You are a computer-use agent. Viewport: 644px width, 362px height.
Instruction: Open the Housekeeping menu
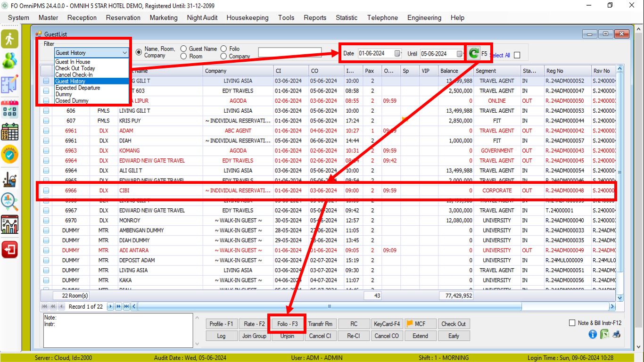248,17
